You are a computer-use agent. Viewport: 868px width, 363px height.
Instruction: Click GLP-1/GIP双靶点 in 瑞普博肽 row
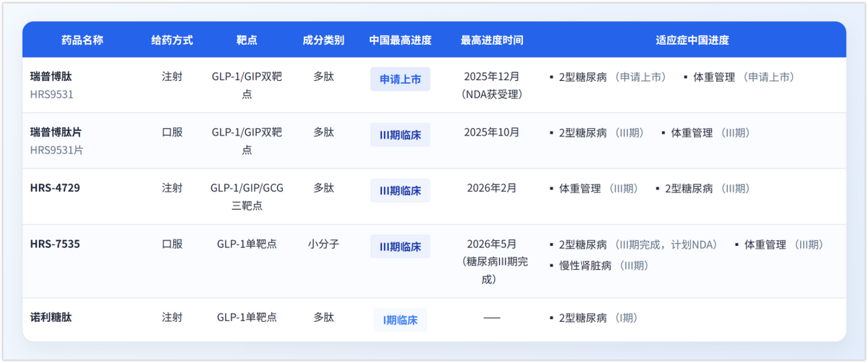tap(247, 85)
